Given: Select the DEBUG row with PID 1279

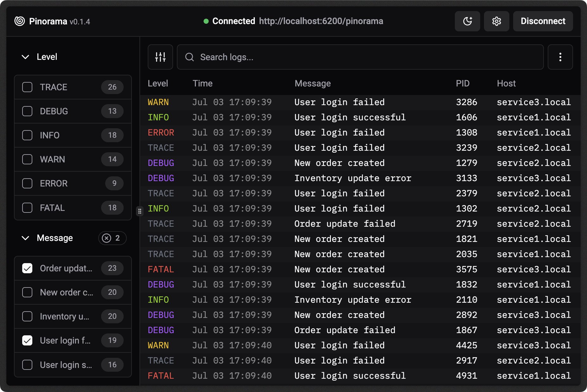Looking at the screenshot, I should point(360,163).
